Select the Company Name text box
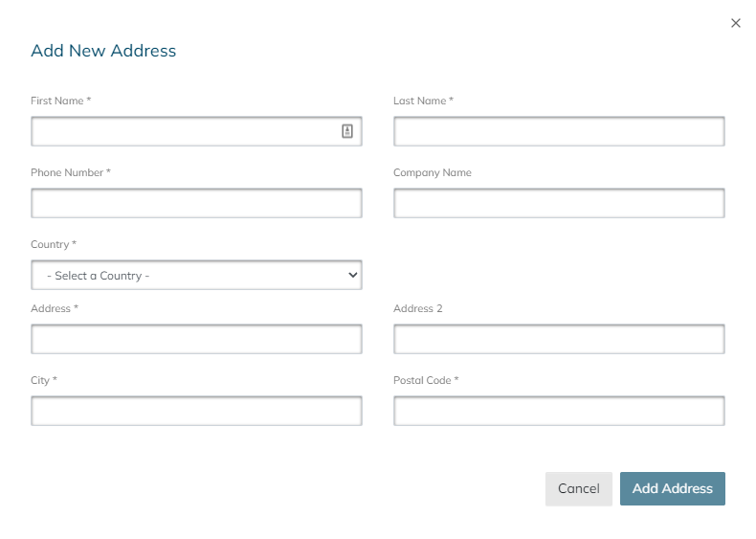The height and width of the screenshot is (539, 756). [559, 203]
